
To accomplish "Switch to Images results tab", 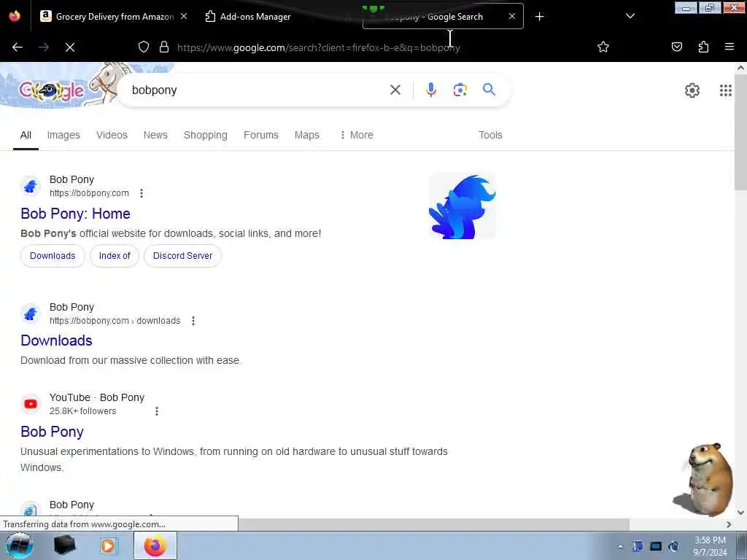I will coord(63,135).
